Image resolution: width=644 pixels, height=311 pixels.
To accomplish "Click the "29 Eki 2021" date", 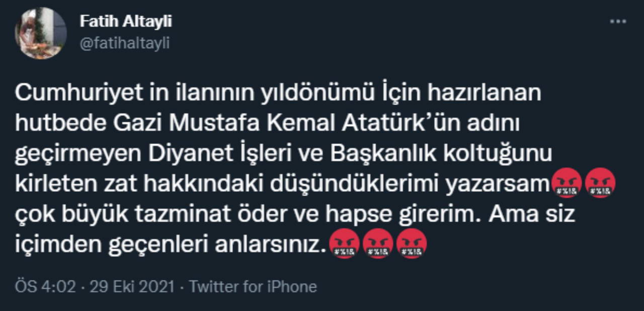I will click(x=132, y=287).
